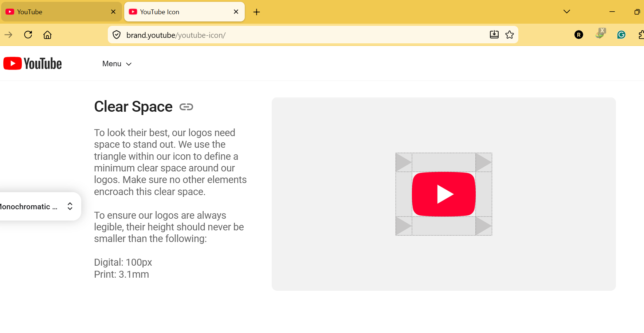Expand the list all tabs chevron
644x333 pixels.
coord(567,12)
